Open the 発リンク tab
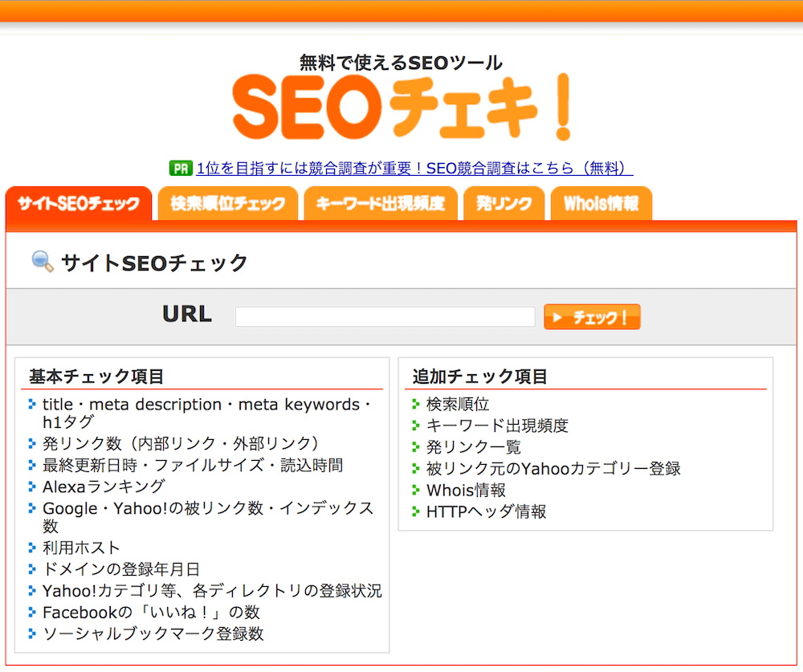The height and width of the screenshot is (672, 803). pyautogui.click(x=504, y=203)
